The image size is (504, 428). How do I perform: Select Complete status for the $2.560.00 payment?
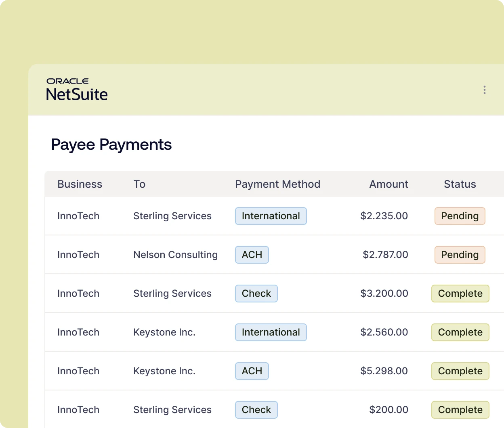460,332
